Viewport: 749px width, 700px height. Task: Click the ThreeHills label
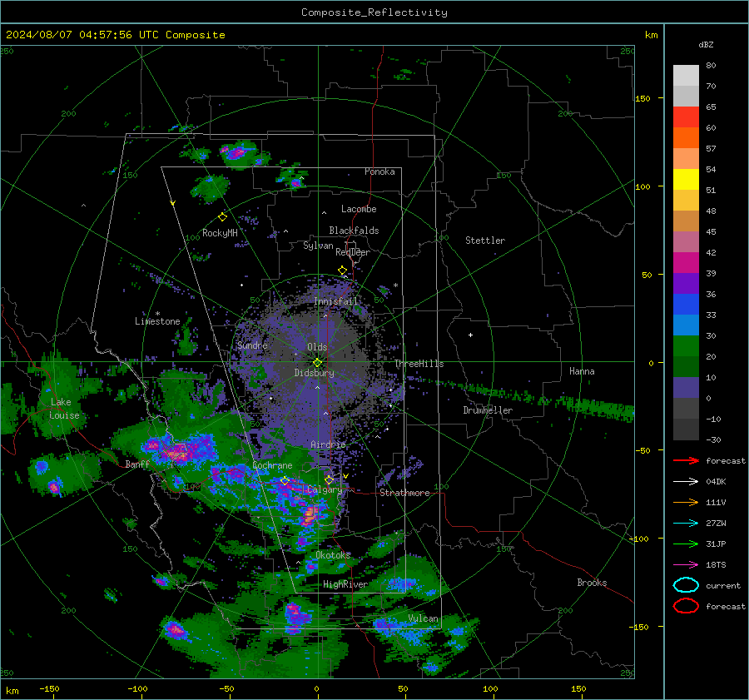click(419, 364)
